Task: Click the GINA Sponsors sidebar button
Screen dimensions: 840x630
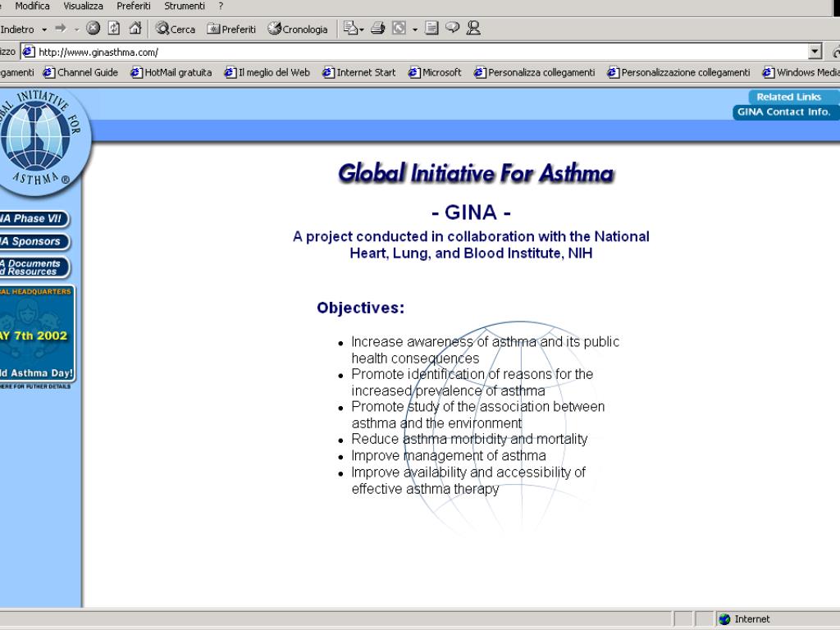Action: (33, 242)
